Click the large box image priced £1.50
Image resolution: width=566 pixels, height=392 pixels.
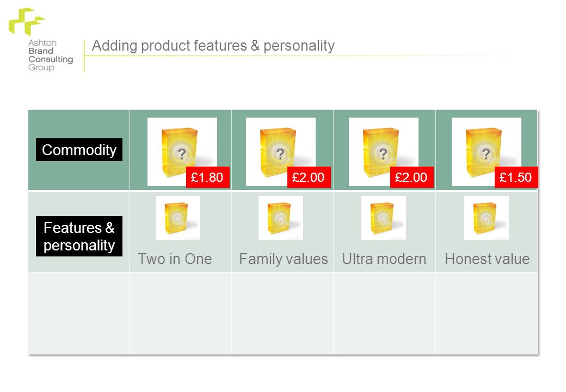coord(486,151)
